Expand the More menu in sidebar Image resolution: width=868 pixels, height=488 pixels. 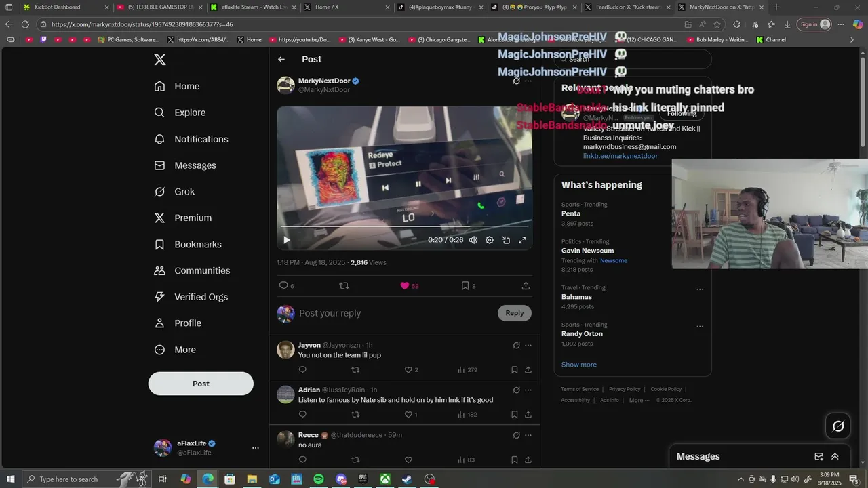175,350
